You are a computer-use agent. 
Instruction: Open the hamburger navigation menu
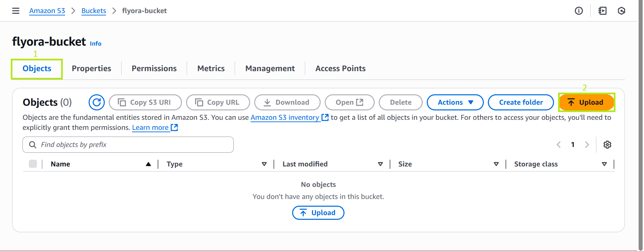(x=16, y=11)
